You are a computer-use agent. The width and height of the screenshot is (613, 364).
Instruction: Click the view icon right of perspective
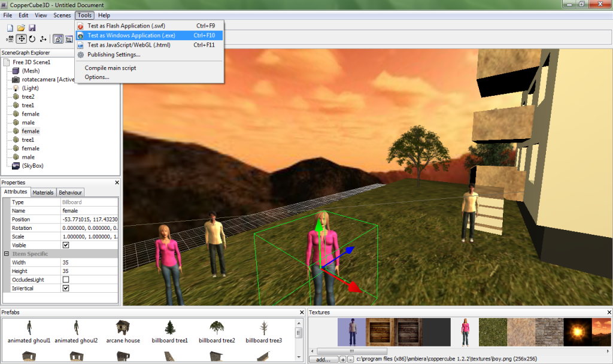click(69, 39)
